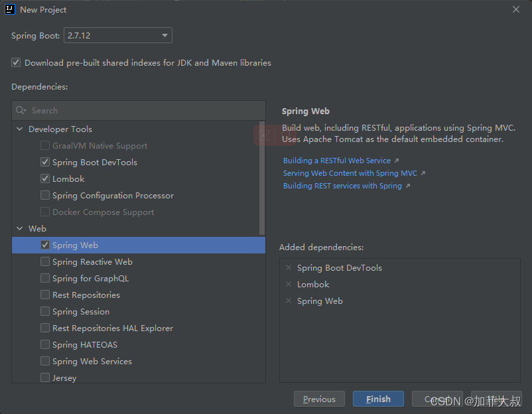Select Spring Boot DevTools row label in tree

coord(95,162)
